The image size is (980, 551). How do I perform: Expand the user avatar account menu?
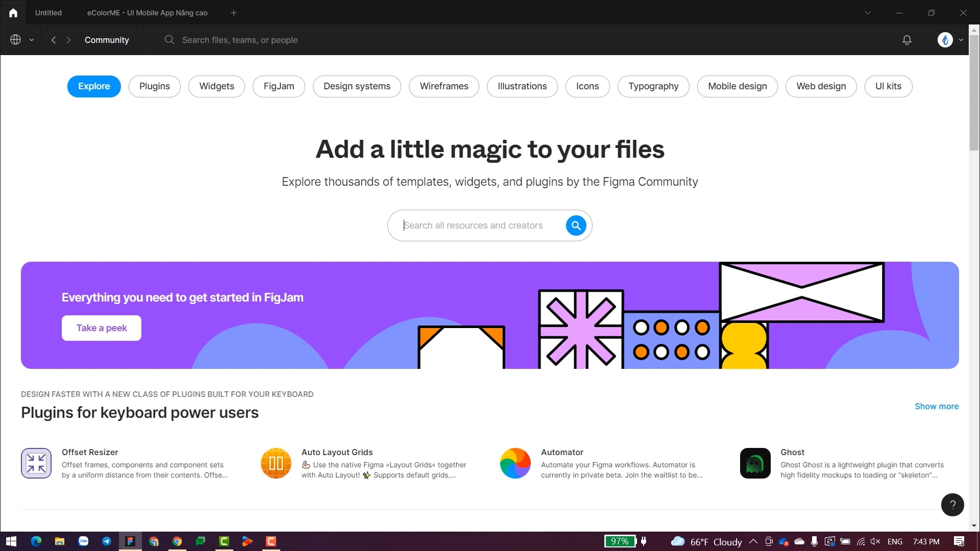coord(950,40)
